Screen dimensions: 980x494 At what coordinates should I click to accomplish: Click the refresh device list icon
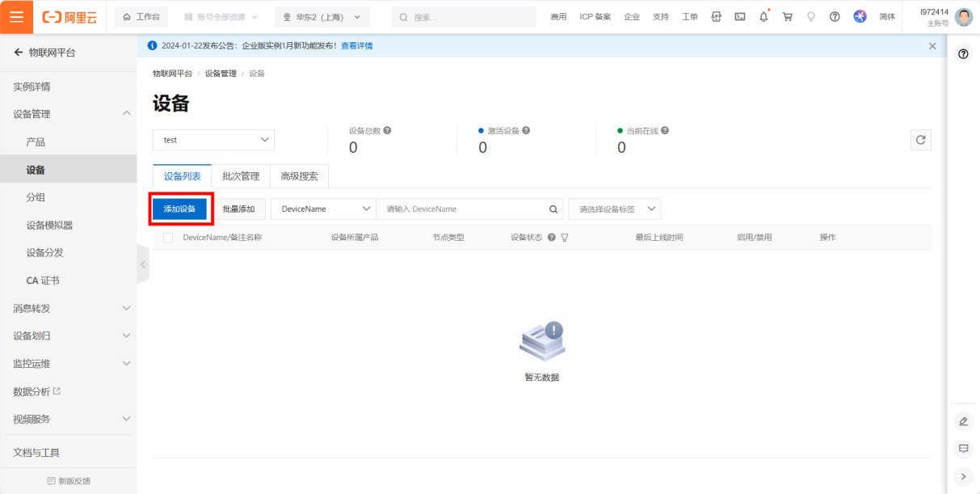(x=920, y=140)
